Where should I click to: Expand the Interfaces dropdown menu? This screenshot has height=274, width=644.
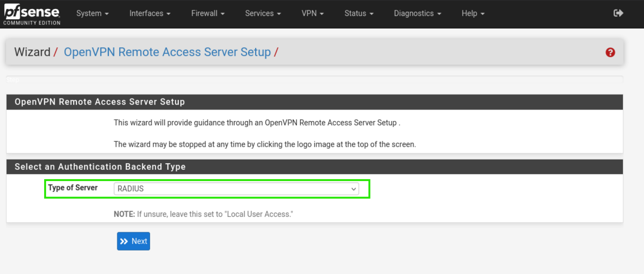coord(150,14)
